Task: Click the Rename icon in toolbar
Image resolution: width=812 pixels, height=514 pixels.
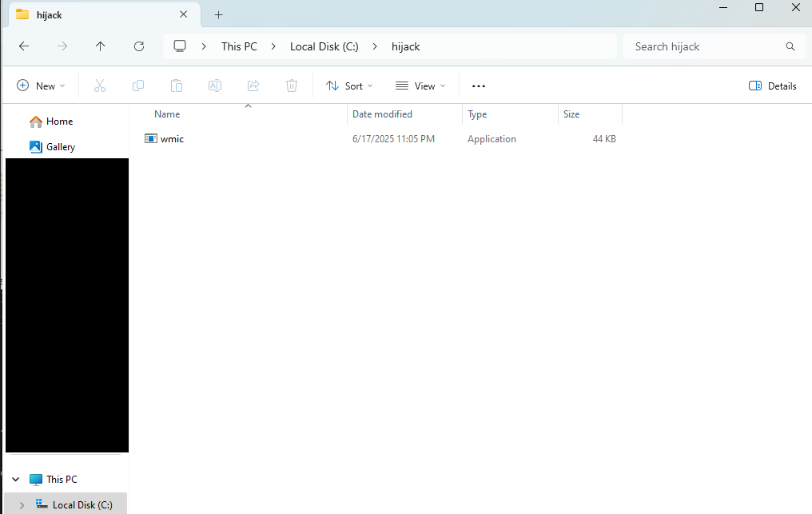Action: pyautogui.click(x=215, y=86)
